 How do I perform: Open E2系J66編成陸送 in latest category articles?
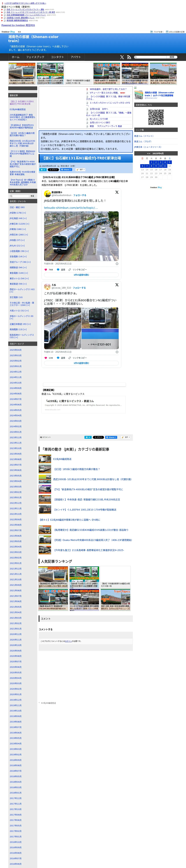click(x=62, y=459)
